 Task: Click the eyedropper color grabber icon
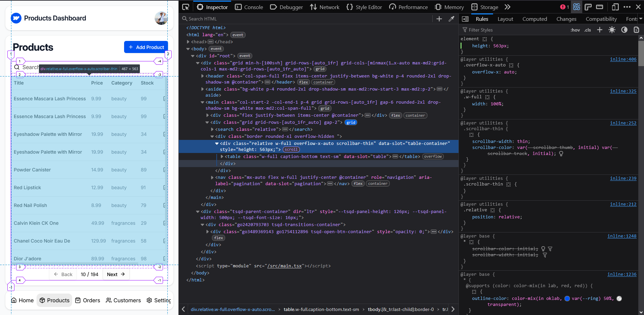(x=451, y=19)
